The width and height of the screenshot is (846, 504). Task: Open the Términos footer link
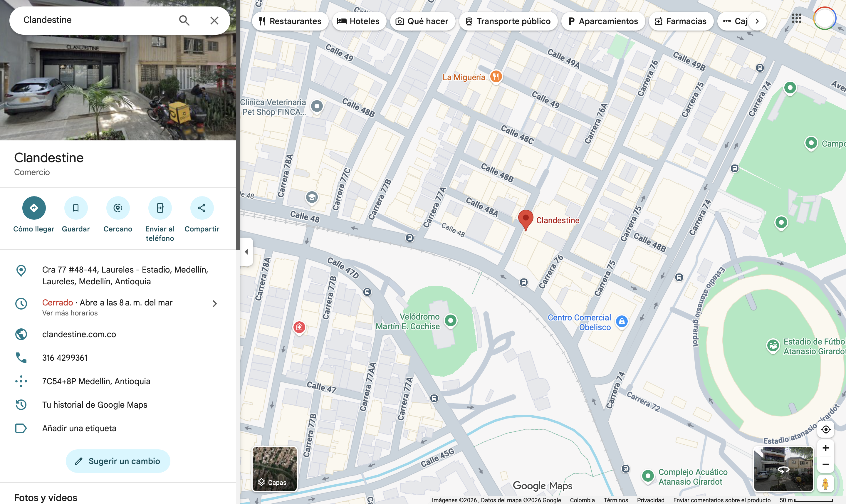616,500
